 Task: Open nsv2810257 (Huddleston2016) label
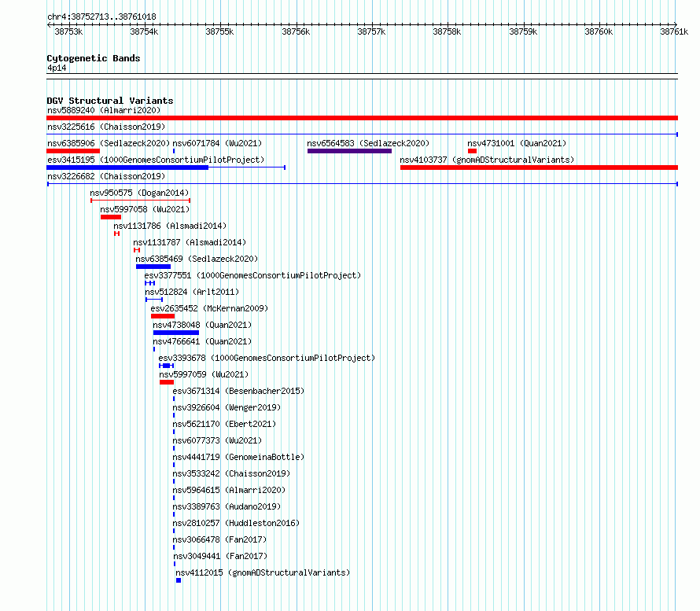236,523
